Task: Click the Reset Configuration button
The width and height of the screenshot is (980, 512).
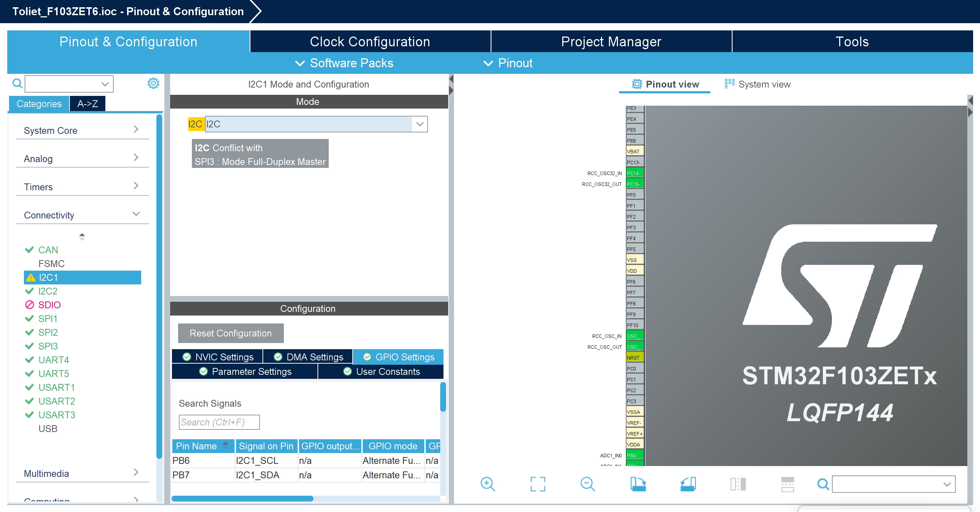Action: (231, 333)
